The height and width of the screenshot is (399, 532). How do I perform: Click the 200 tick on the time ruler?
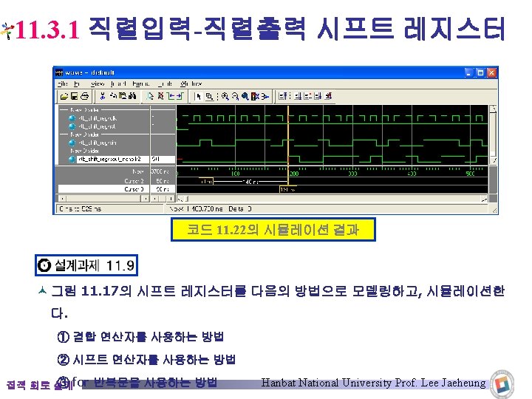(294, 174)
